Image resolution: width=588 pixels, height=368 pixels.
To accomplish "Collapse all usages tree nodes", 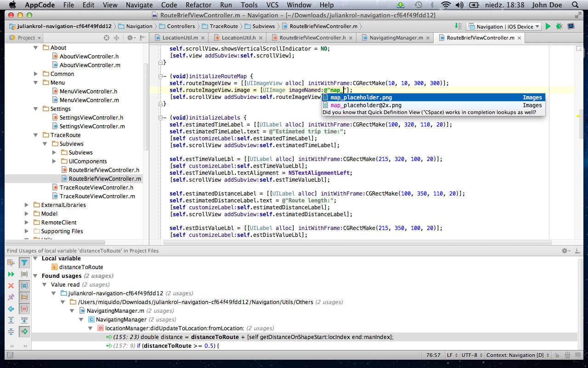I will point(11,332).
